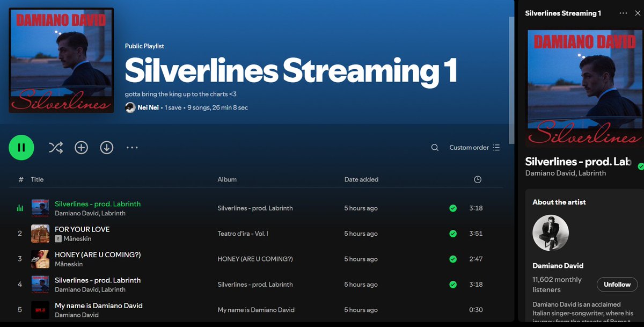The height and width of the screenshot is (327, 644).
Task: Open search within the playlist
Action: (434, 147)
